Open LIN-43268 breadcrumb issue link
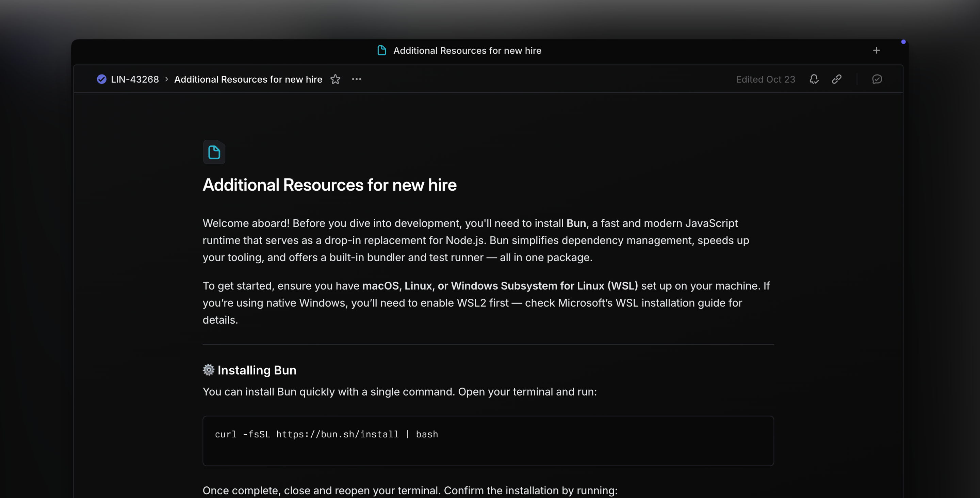 pos(135,79)
